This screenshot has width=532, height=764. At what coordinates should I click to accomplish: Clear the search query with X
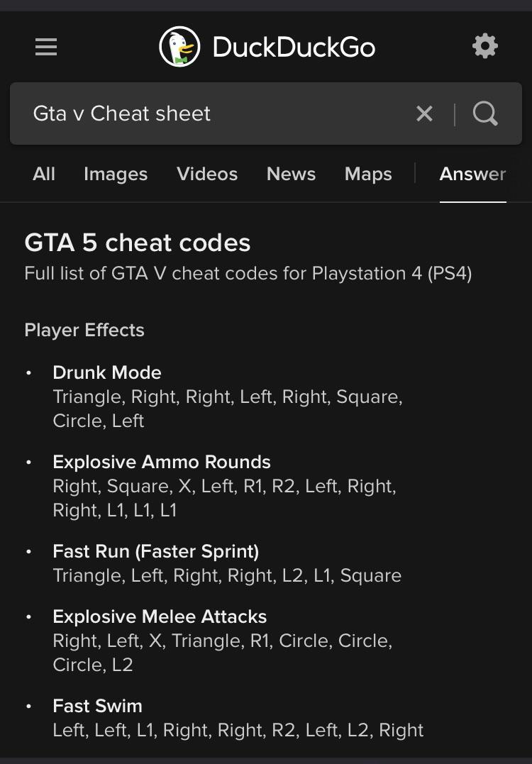[424, 114]
